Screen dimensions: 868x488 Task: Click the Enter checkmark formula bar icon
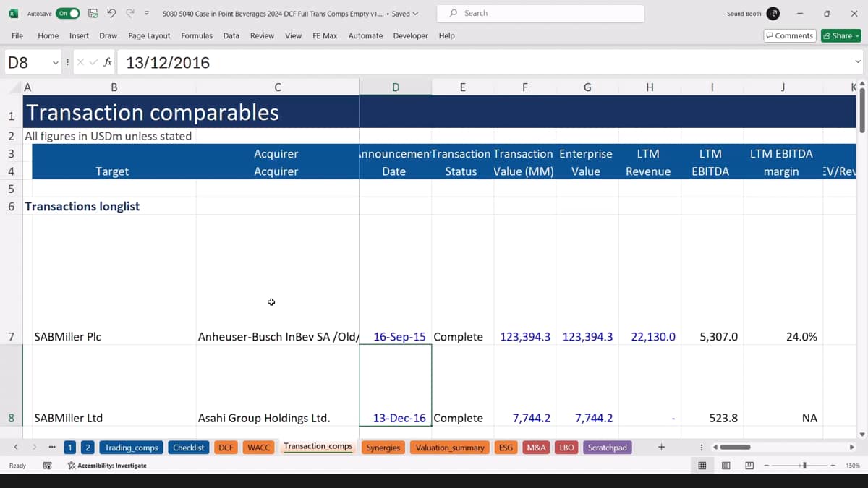point(93,62)
